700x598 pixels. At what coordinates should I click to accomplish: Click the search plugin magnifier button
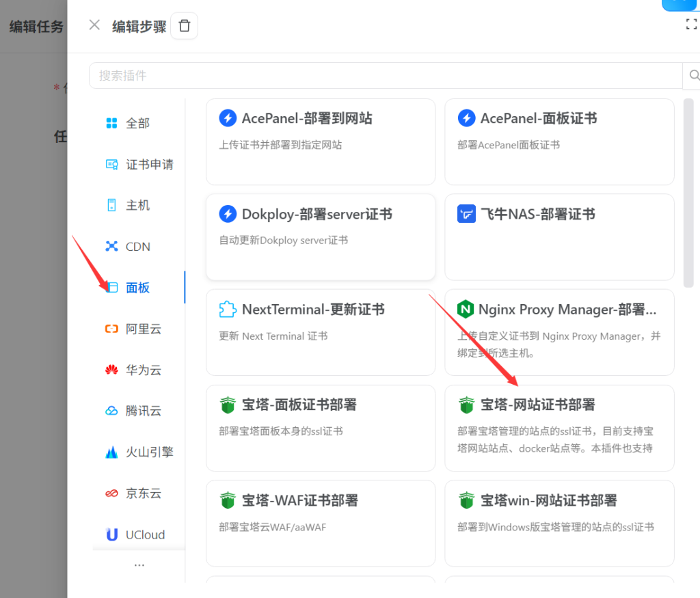pos(693,75)
